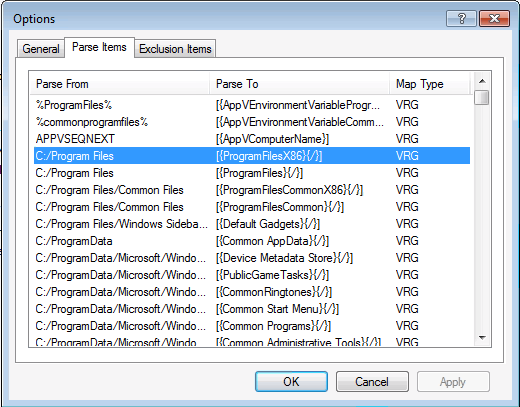Close the Options dialog with X

pyautogui.click(x=494, y=19)
